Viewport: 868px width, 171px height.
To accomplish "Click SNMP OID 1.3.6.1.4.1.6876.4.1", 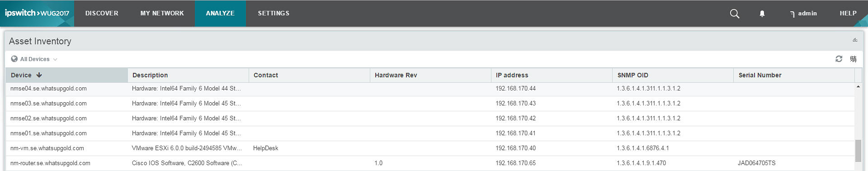I will pos(643,148).
